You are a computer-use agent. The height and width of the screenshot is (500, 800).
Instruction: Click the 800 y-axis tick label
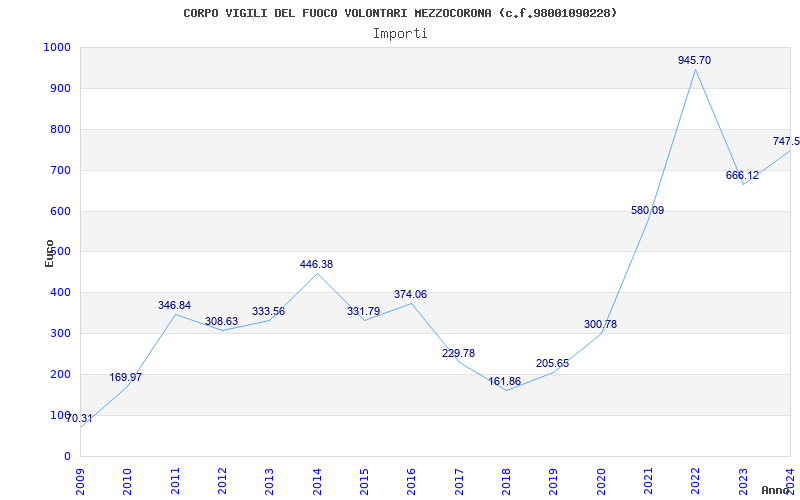coord(60,130)
